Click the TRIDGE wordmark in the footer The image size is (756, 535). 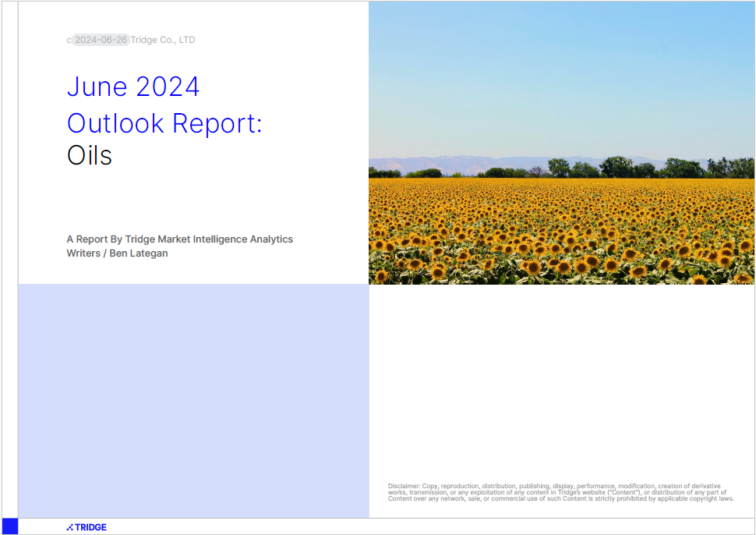coord(90,527)
